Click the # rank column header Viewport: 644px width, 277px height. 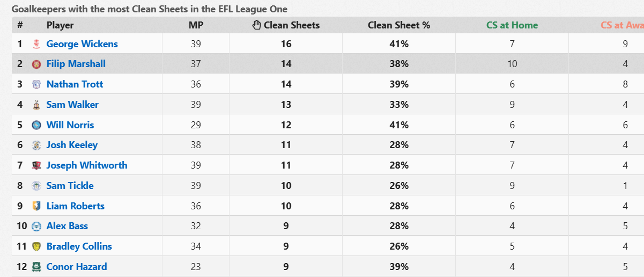point(20,25)
